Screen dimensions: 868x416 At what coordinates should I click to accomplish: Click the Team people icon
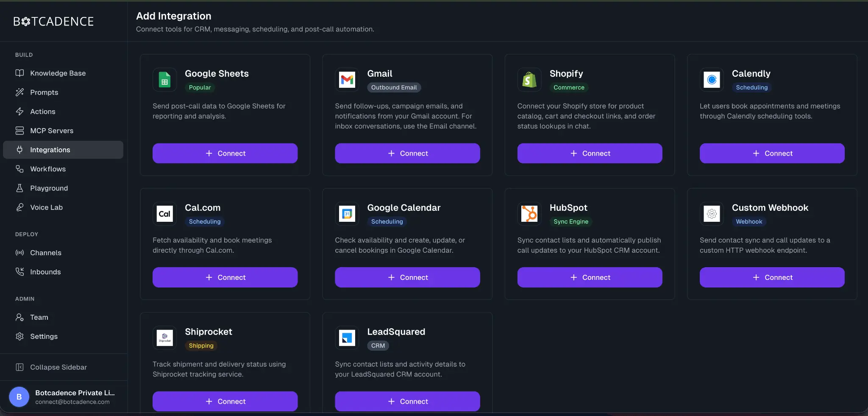tap(19, 317)
